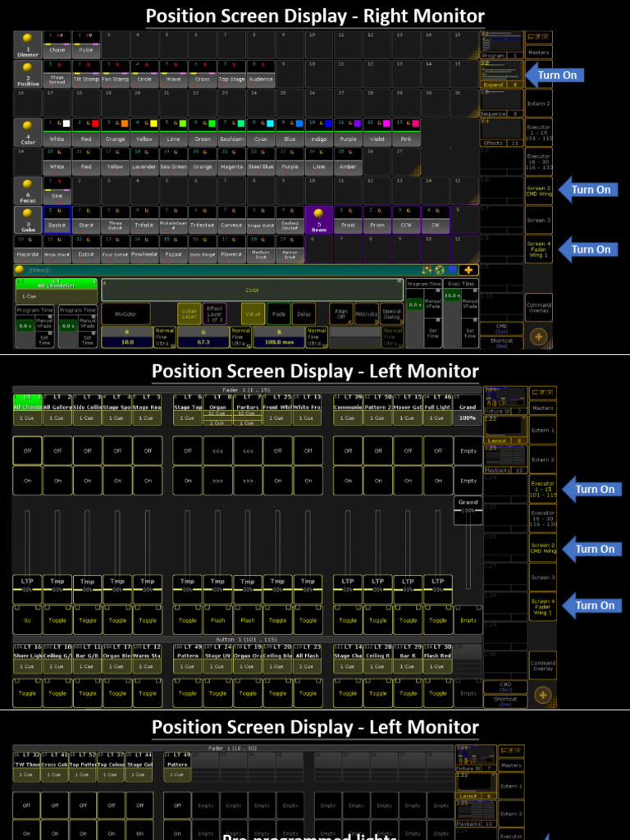The width and height of the screenshot is (630, 840).
Task: Click the Go button under All Chandelier executor
Action: [x=27, y=620]
